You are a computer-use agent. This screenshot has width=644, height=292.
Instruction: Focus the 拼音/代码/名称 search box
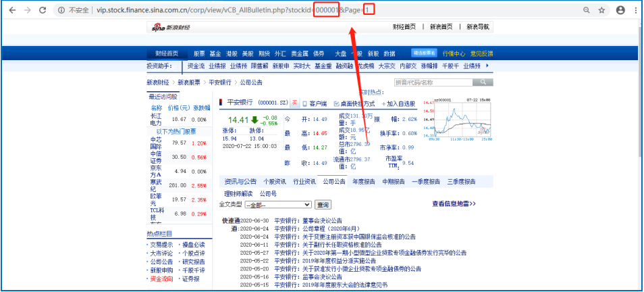tap(433, 82)
